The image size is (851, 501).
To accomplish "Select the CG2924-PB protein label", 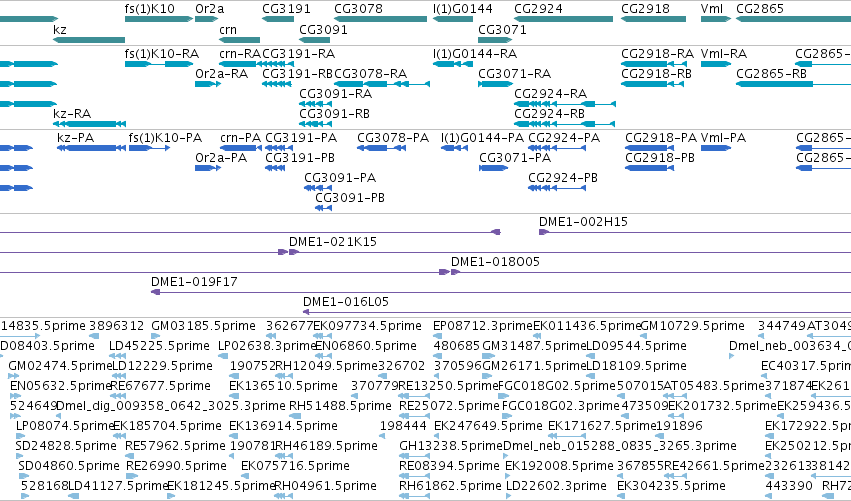I will coord(563,178).
